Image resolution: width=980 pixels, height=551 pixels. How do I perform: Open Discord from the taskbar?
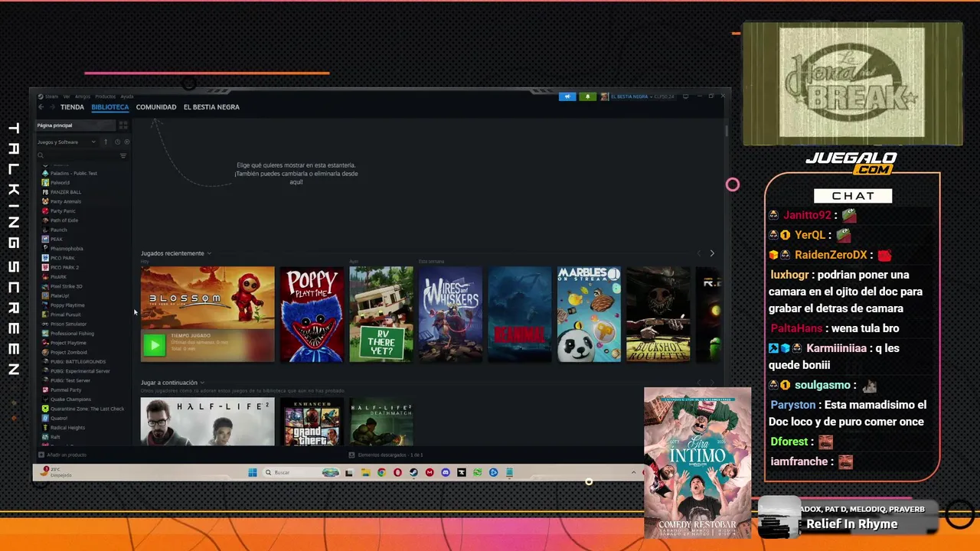click(x=446, y=472)
